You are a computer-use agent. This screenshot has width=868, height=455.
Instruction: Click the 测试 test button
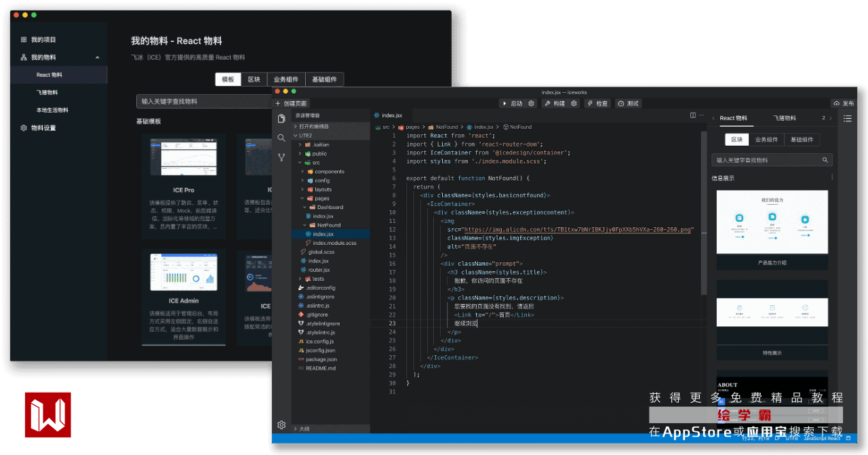[x=629, y=103]
